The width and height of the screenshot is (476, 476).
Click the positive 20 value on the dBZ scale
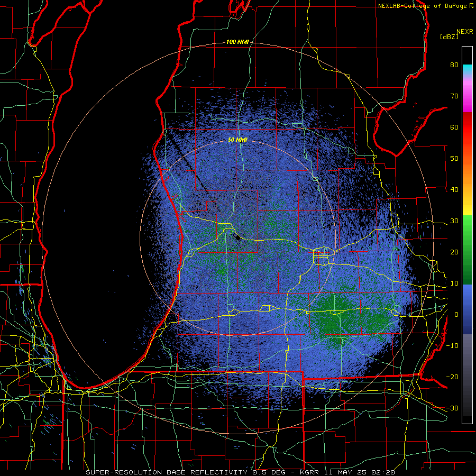454,252
